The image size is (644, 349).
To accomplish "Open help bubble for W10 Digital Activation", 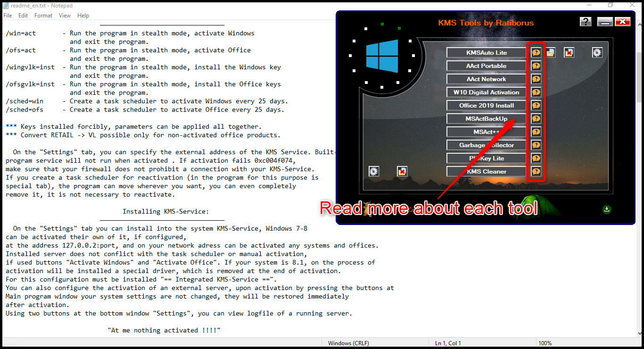I will pos(536,92).
